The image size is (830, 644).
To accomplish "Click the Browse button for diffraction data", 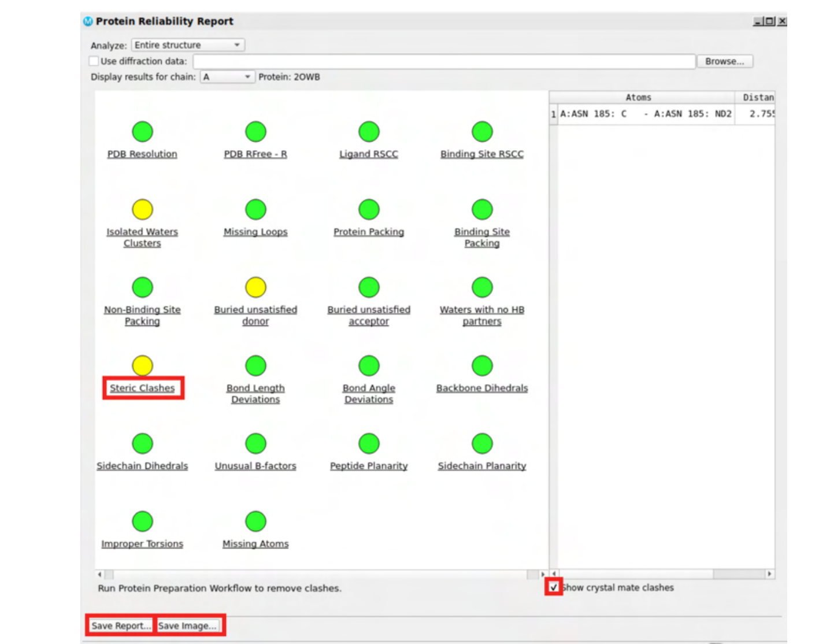I will (x=725, y=61).
